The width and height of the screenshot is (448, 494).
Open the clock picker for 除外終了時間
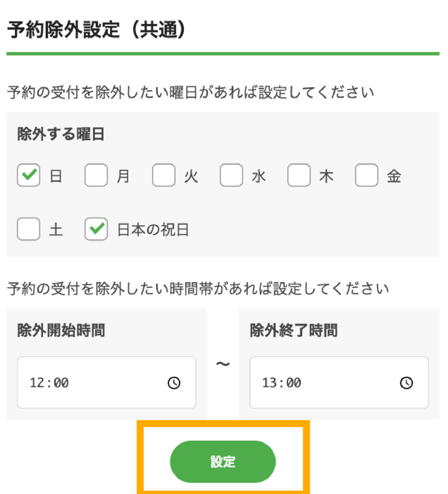pyautogui.click(x=406, y=383)
